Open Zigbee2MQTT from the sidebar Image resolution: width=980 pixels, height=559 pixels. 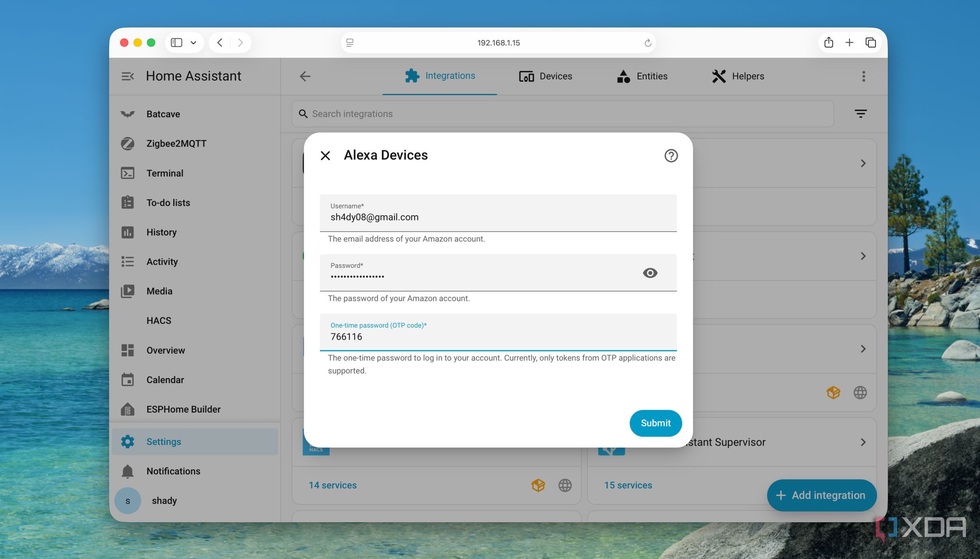point(195,143)
